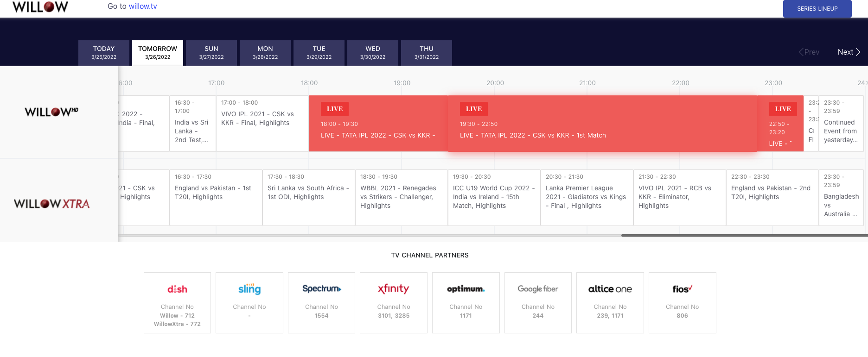Image resolution: width=868 pixels, height=357 pixels.
Task: Click the 23:00 time marker
Action: (773, 83)
